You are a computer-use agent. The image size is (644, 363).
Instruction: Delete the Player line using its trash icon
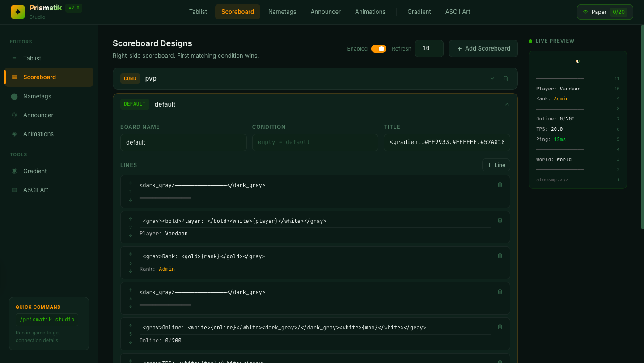tap(500, 220)
